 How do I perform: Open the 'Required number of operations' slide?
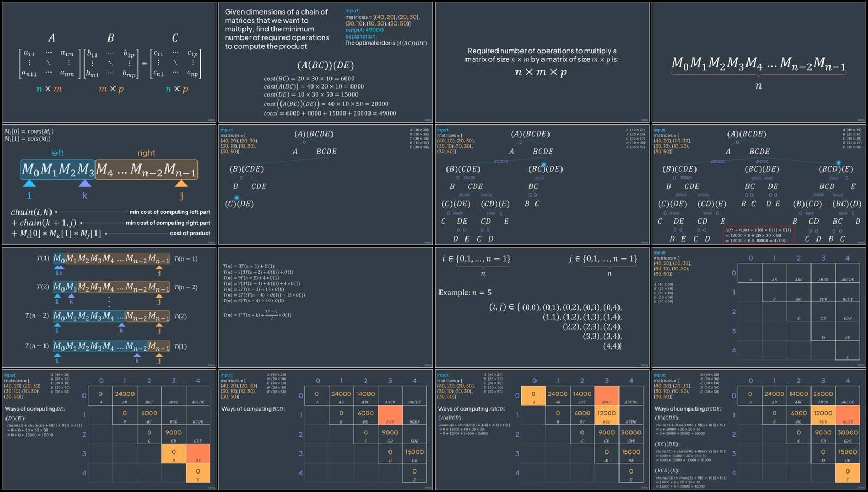pos(542,62)
